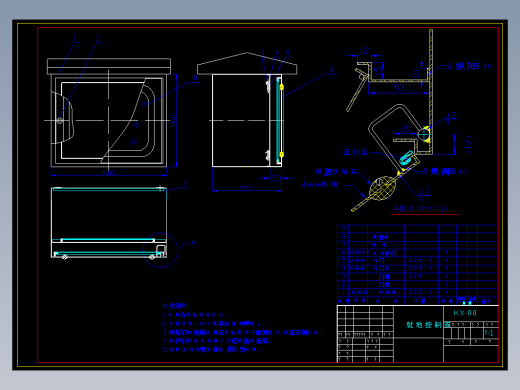Viewport: 520px width, 390px height.
Task: Click balloon number 4 above side view roof
Action: (x=277, y=52)
